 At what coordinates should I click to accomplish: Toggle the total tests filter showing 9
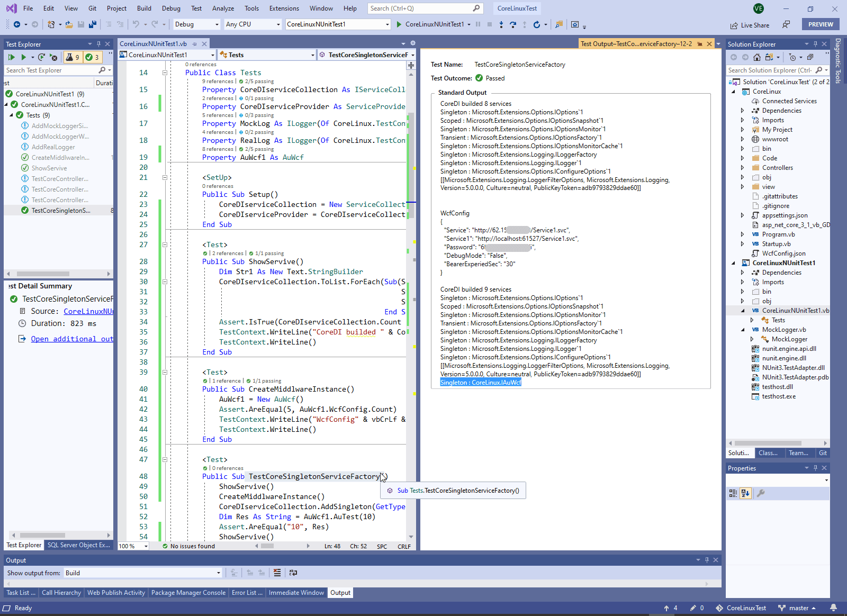click(x=73, y=57)
